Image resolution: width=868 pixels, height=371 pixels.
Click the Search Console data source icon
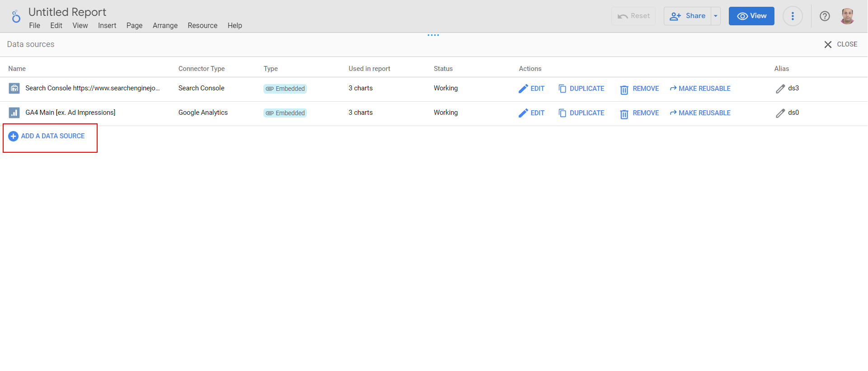pyautogui.click(x=14, y=89)
